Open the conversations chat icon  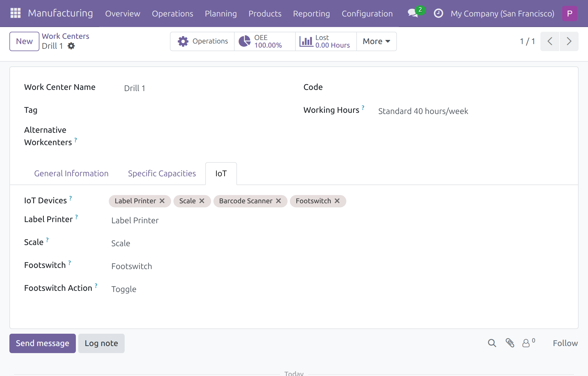click(x=413, y=13)
